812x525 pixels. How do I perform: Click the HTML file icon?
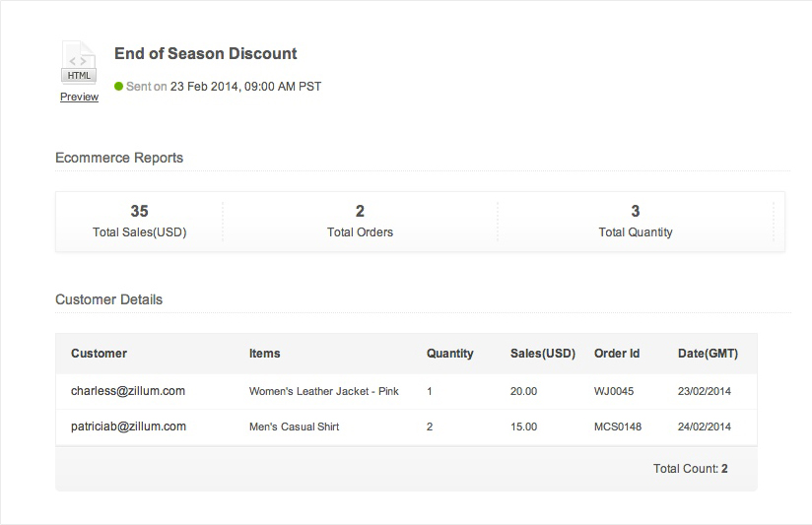78,64
